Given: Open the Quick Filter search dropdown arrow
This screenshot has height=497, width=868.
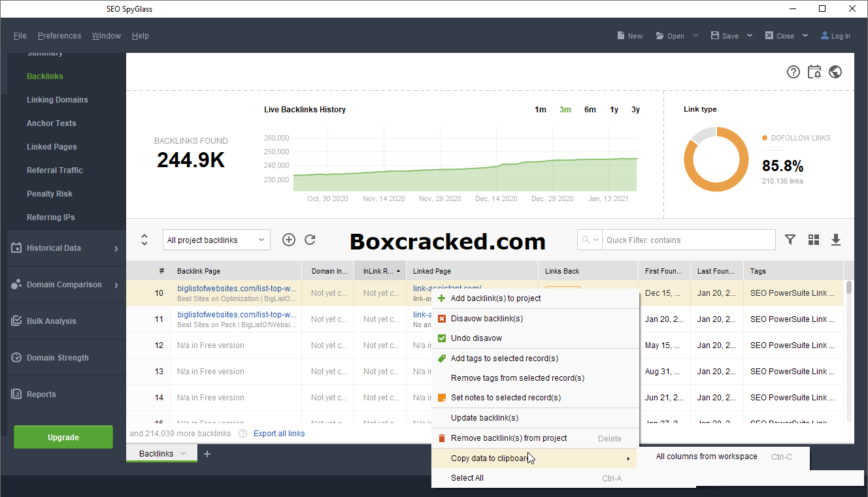Looking at the screenshot, I should pos(595,240).
